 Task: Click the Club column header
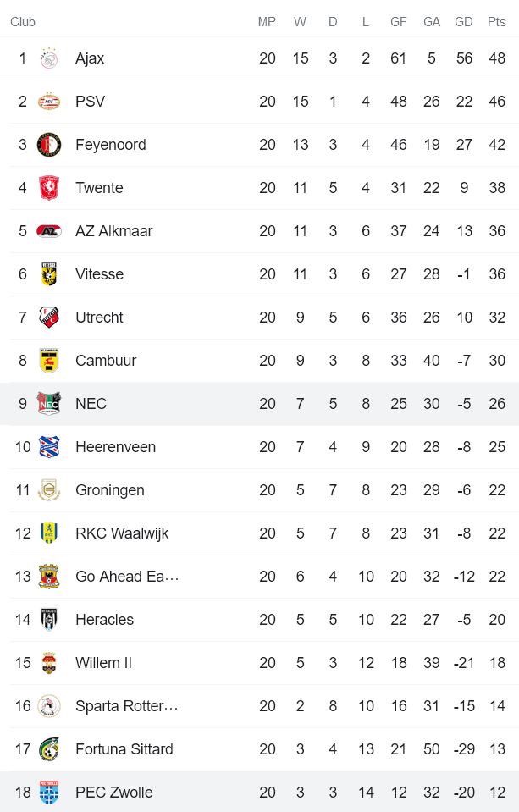point(23,22)
